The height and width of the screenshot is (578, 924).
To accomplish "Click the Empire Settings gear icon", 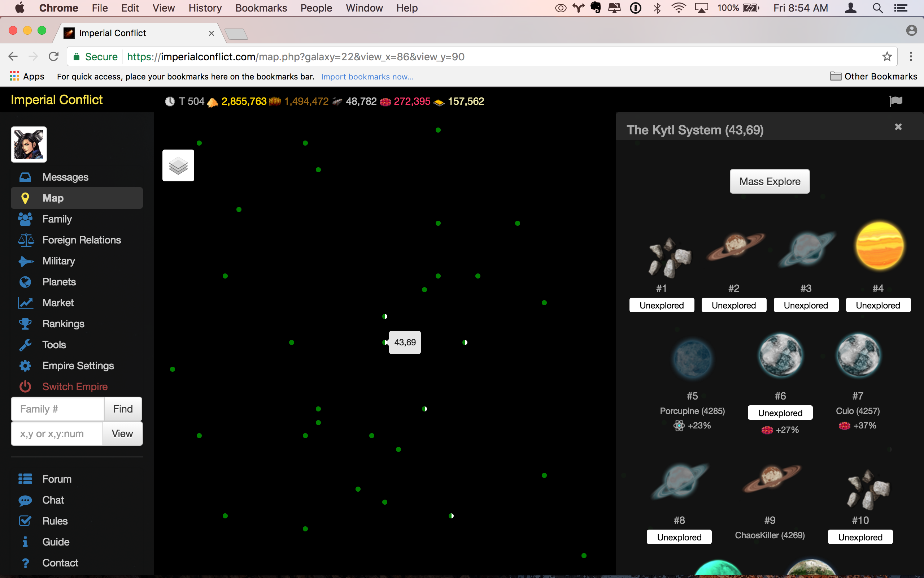I will (25, 366).
